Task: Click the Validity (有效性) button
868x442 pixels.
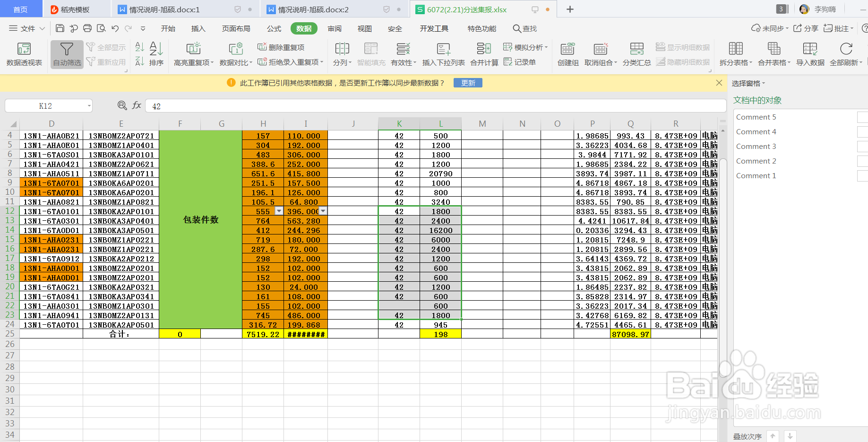Action: coord(403,54)
